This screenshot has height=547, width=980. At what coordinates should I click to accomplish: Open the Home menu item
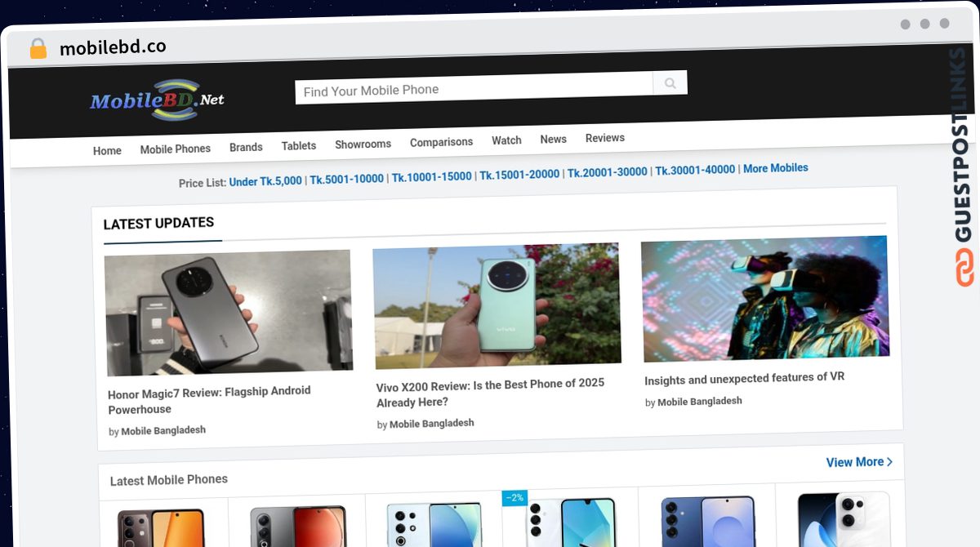pyautogui.click(x=107, y=151)
